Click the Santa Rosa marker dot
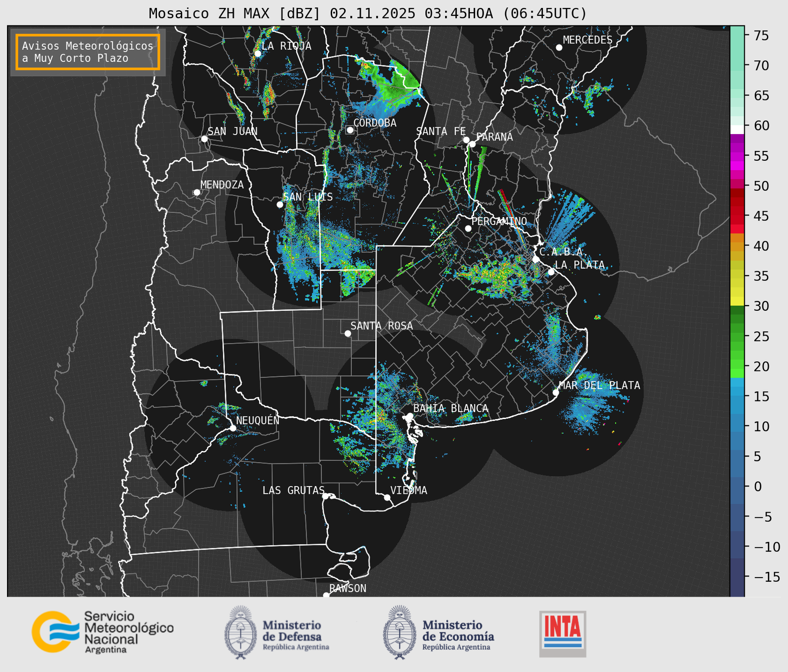 348,333
